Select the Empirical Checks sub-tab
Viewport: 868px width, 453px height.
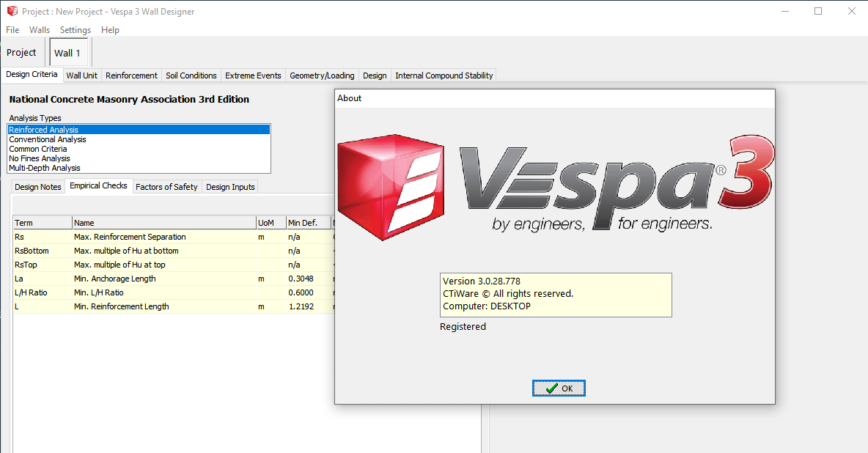[x=98, y=185]
